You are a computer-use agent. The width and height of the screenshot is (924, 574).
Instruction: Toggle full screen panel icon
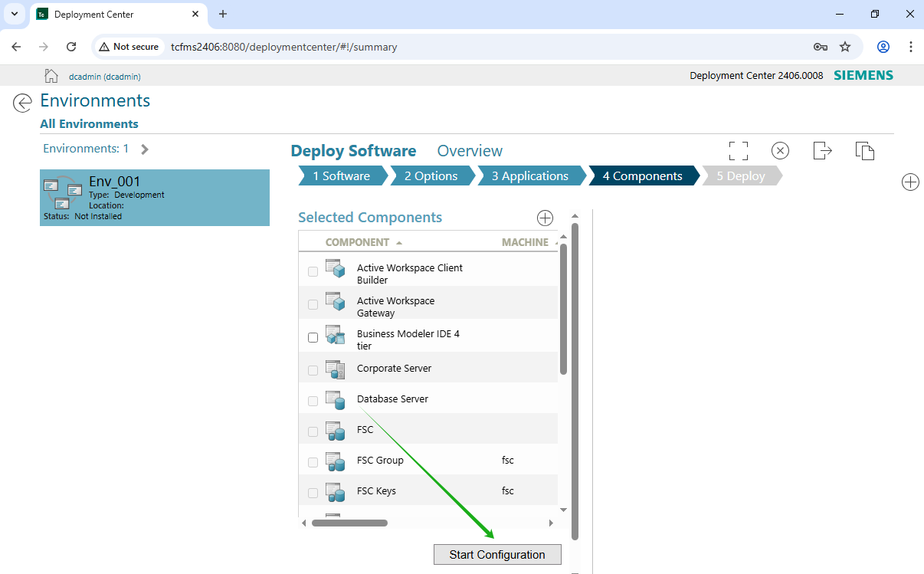pos(738,150)
